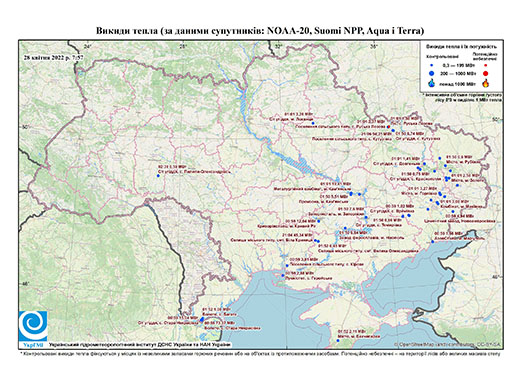Image resolution: width=520 pixels, height=368 pixels.
Task: Click the blue marker near Lokhvytsia label
Action: pos(313,123)
